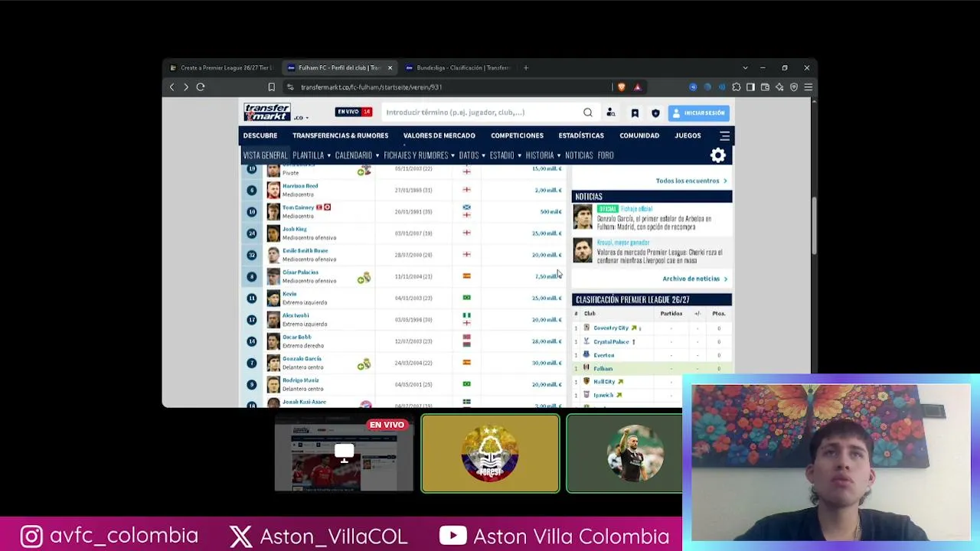Expand the tab search chevron
This screenshot has width=980, height=551.
pyautogui.click(x=745, y=68)
